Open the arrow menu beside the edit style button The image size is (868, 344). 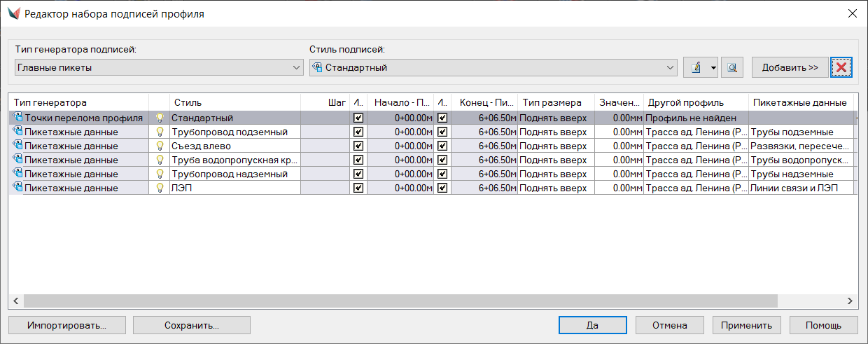point(713,68)
